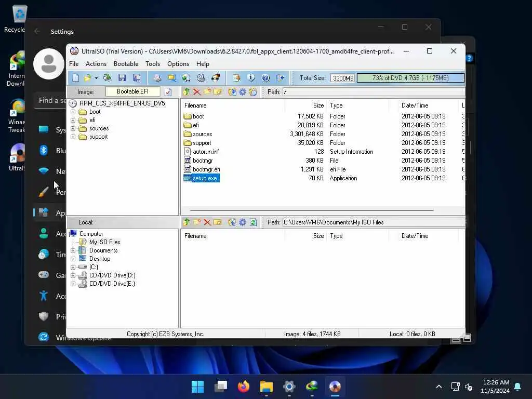Click the image Path input field

374,92
